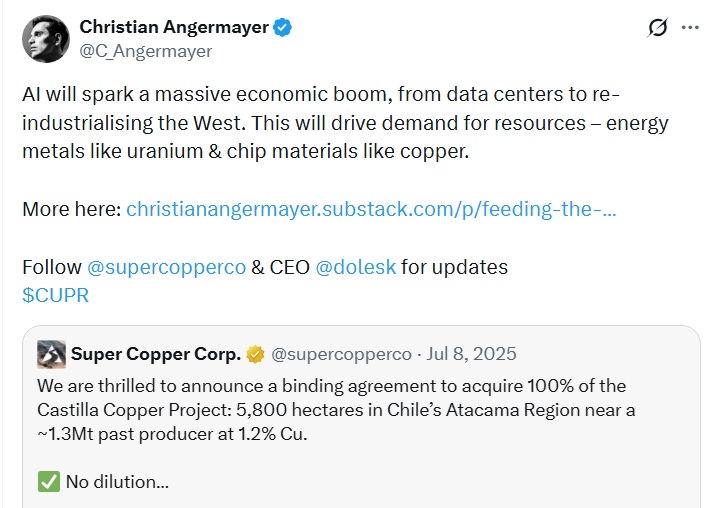Visit the @dolesk CEO mention
Viewport: 718px width, 508px height.
tap(356, 268)
